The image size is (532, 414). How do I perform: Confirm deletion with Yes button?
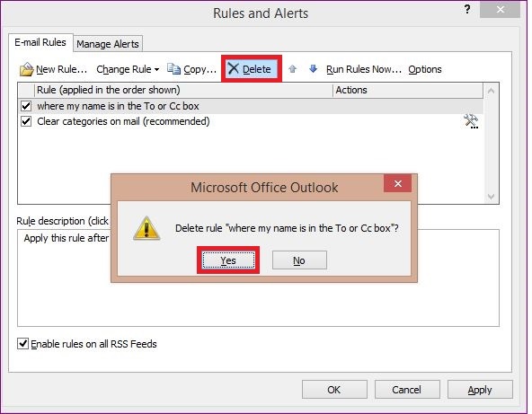pos(228,260)
